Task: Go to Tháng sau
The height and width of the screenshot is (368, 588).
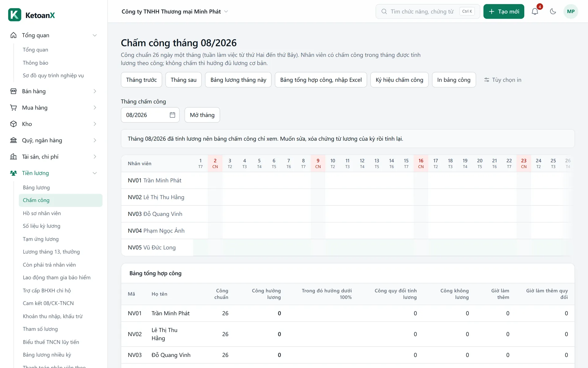Action: point(183,80)
